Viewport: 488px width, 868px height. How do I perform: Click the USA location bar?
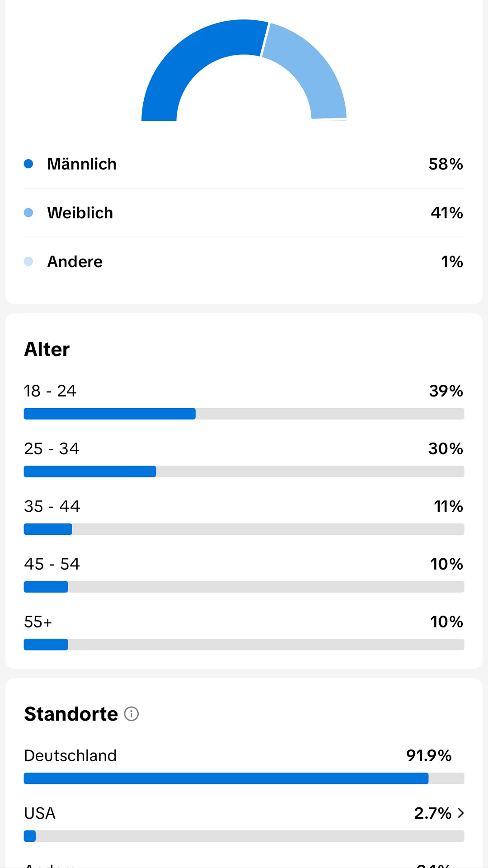click(x=244, y=836)
